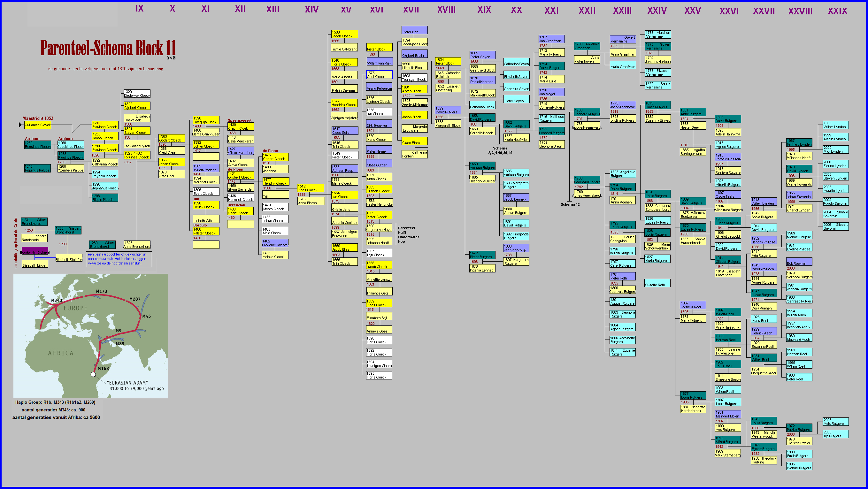868x489 pixels.
Task: Select the 1998 Willem Lynden box
Action: click(835, 125)
